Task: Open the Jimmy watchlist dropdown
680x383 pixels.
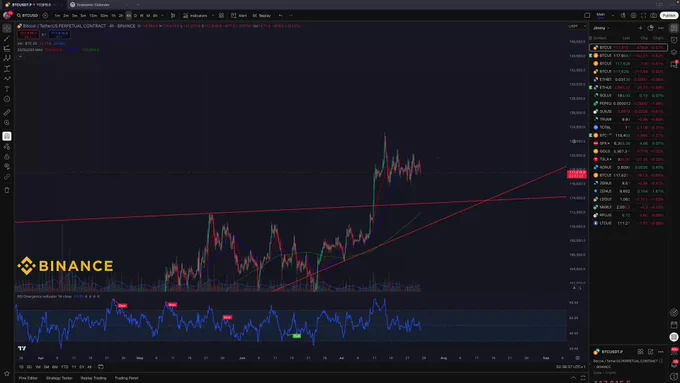Action: (602, 28)
